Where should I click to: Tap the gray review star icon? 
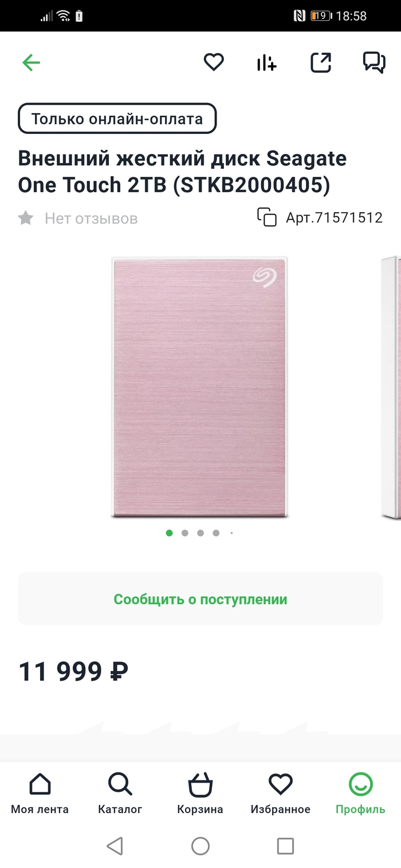coord(25,218)
